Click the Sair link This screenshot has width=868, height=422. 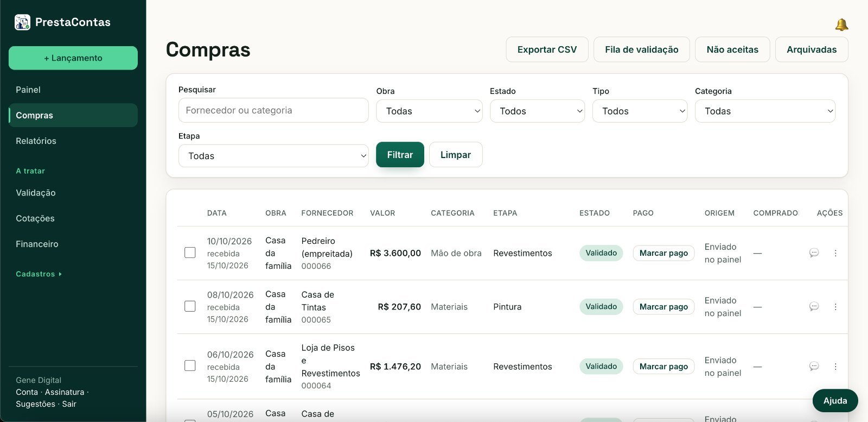pos(69,404)
